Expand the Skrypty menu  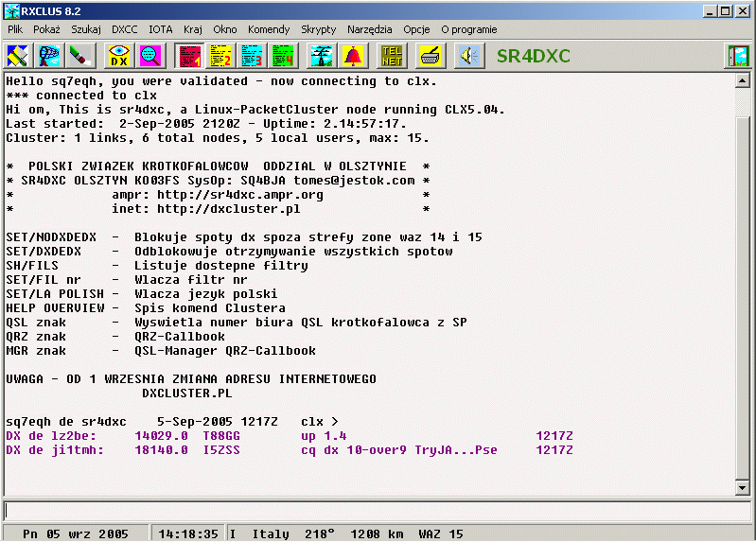pyautogui.click(x=318, y=29)
